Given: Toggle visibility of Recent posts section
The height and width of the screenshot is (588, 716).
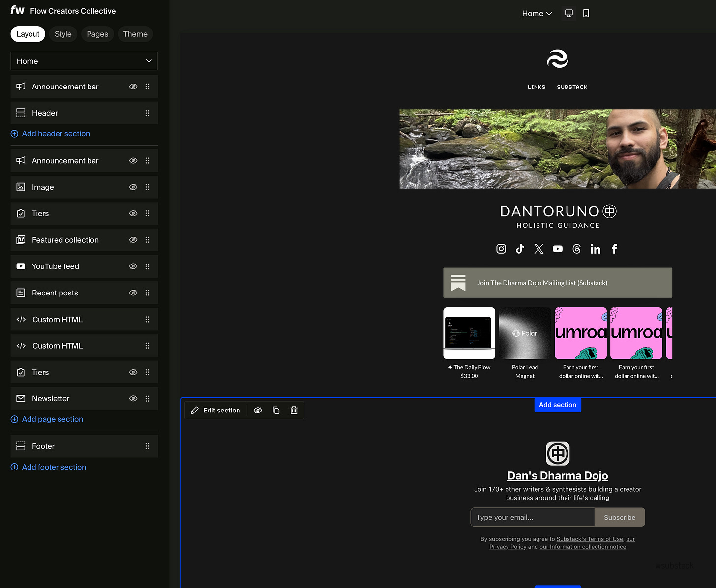Looking at the screenshot, I should point(133,293).
